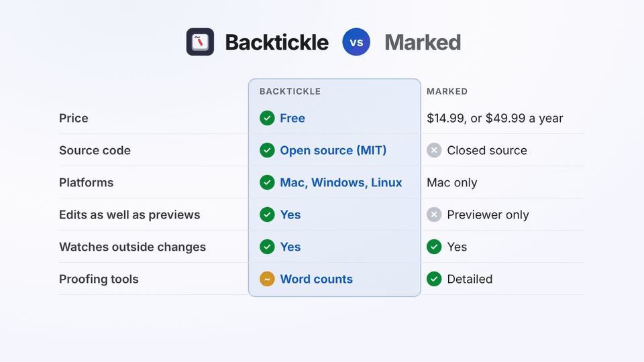
Task: Click Backtickle 'Yes' in Edits row
Action: pos(290,215)
